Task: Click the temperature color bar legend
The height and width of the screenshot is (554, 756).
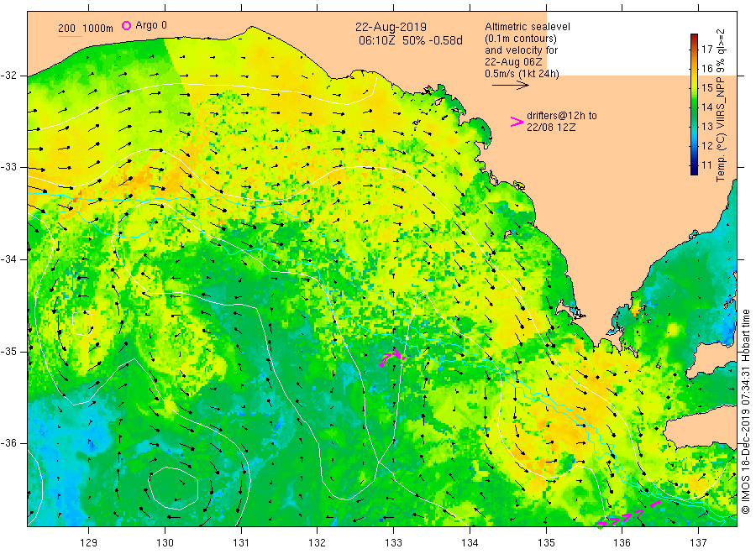Action: click(695, 104)
